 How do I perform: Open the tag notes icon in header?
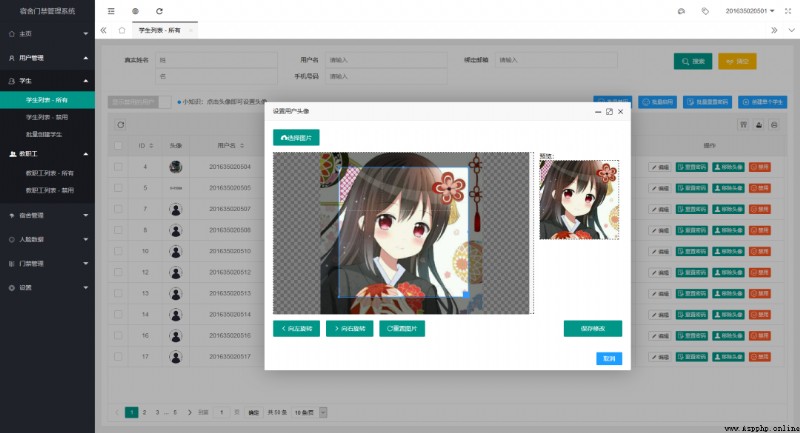[x=705, y=11]
